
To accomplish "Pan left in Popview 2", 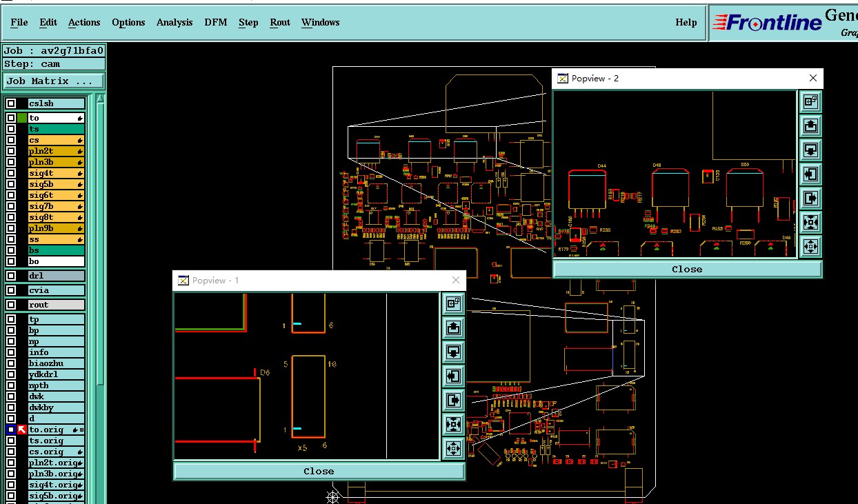I will pos(811,174).
